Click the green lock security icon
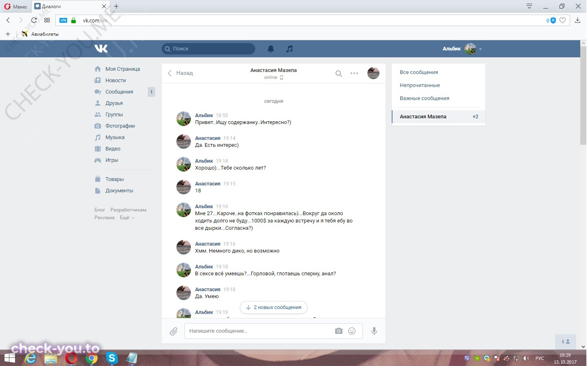Viewport: 588px width, 366px height. click(74, 20)
